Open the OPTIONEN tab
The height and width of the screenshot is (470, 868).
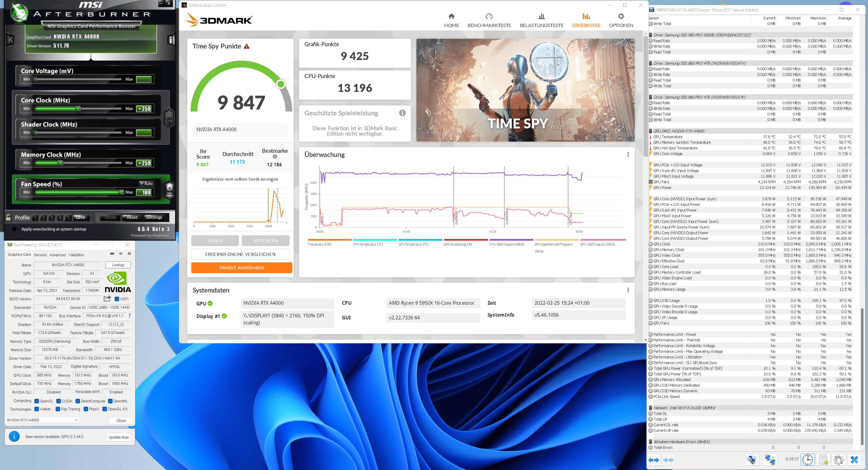click(621, 20)
